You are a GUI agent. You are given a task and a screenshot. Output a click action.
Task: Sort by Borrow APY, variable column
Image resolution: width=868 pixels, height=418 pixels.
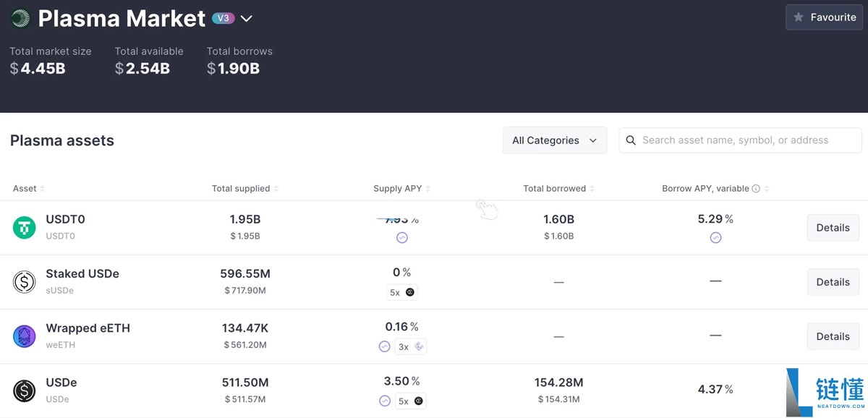click(x=715, y=189)
